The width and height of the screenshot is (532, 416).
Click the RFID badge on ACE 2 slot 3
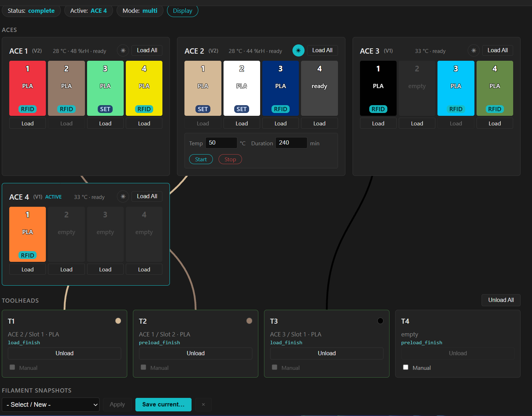[280, 109]
